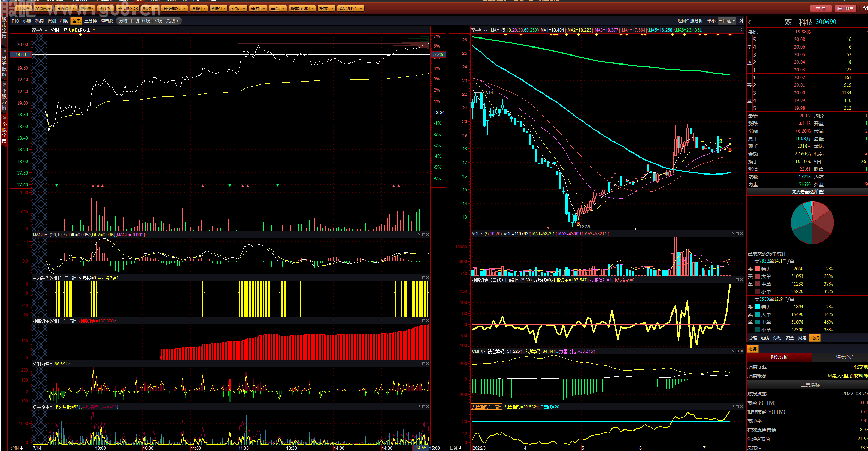Image resolution: width=868 pixels, height=451 pixels.
Task: Select the 冲击波 view mode
Action: click(x=107, y=21)
